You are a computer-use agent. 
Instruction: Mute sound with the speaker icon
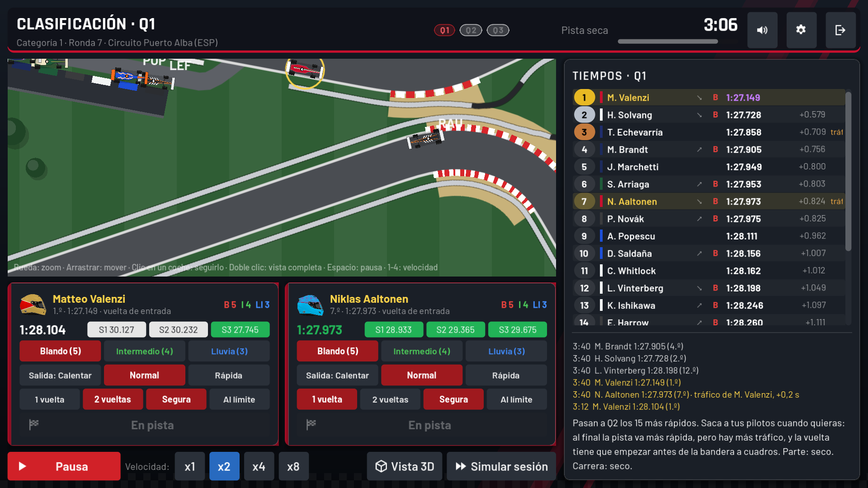[x=762, y=30]
